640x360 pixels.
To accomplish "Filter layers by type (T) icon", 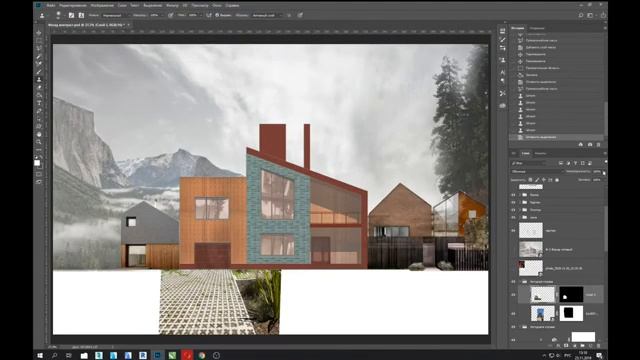I will pyautogui.click(x=576, y=163).
